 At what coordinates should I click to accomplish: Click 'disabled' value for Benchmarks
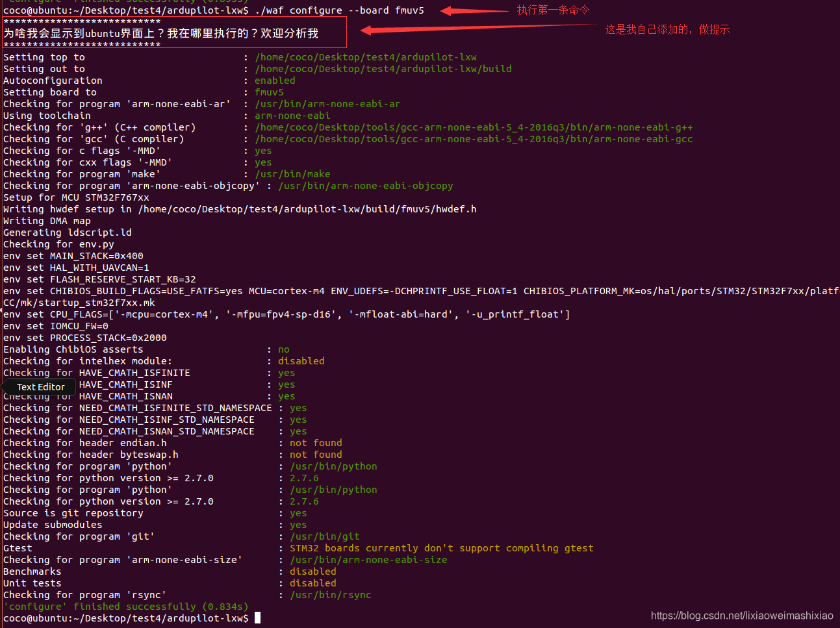[313, 571]
